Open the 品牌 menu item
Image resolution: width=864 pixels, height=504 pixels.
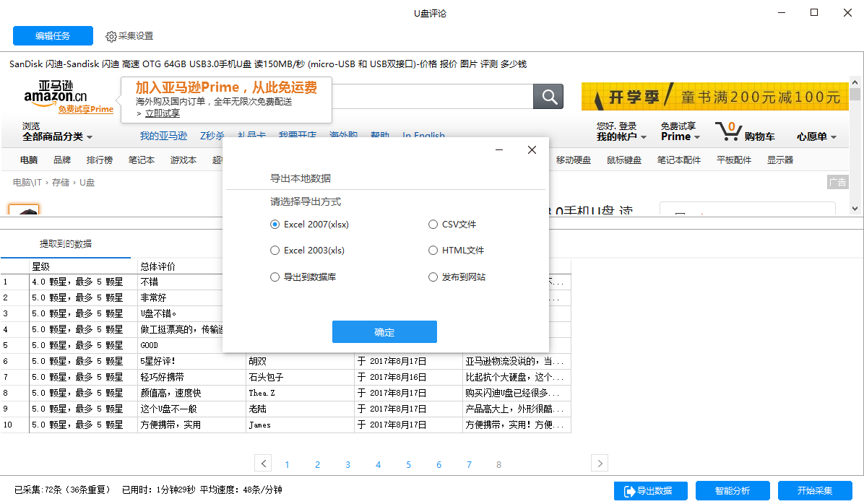[x=62, y=160]
